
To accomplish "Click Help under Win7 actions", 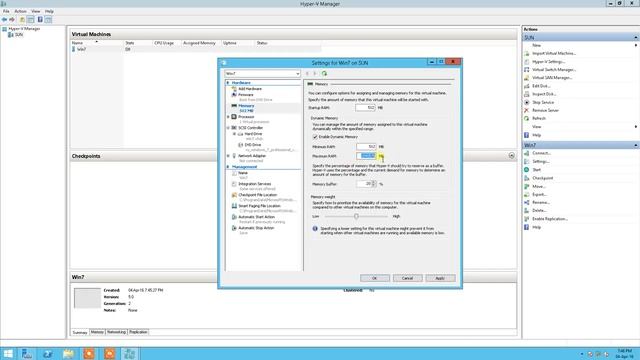I will pyautogui.click(x=536, y=227).
